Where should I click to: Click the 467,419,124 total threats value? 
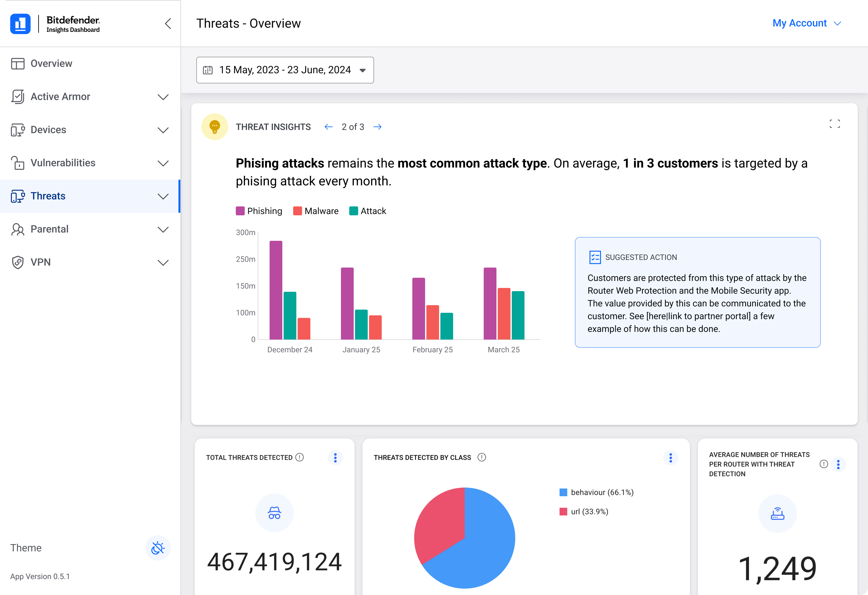click(274, 562)
